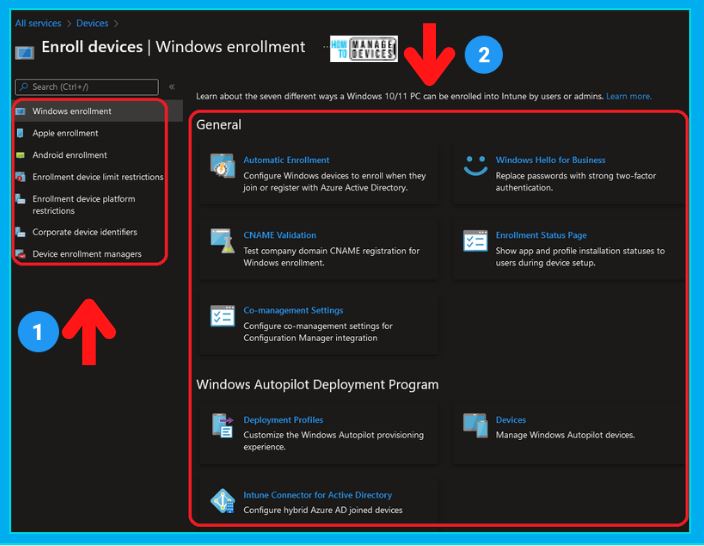
Task: Click the Android enrollment sidebar icon
Action: pos(20,155)
